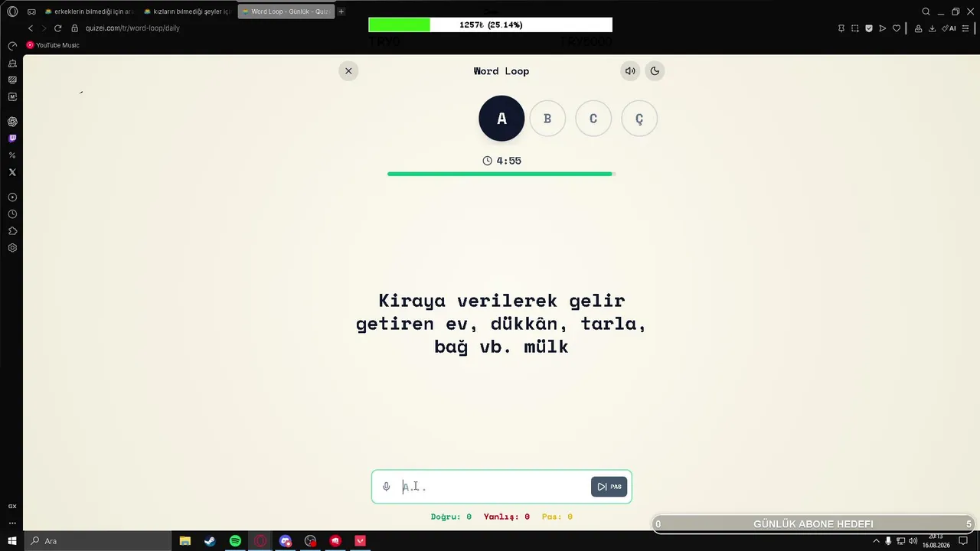Click the address bar lock icon
Viewport: 980px width, 551px height.
[75, 28]
